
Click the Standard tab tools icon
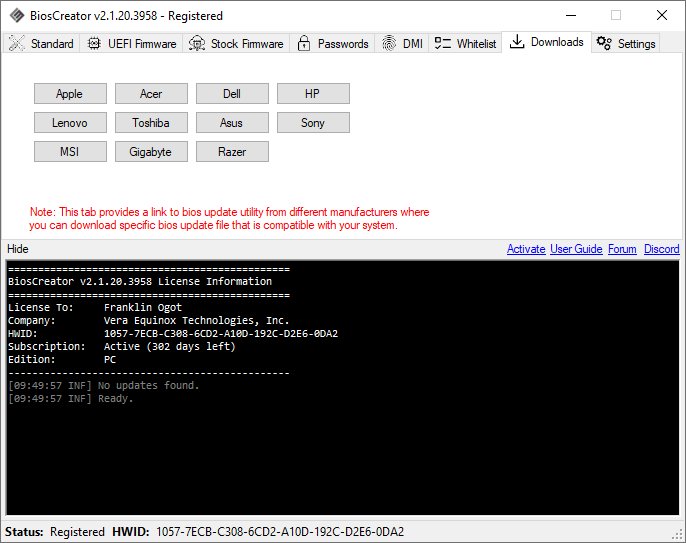17,43
